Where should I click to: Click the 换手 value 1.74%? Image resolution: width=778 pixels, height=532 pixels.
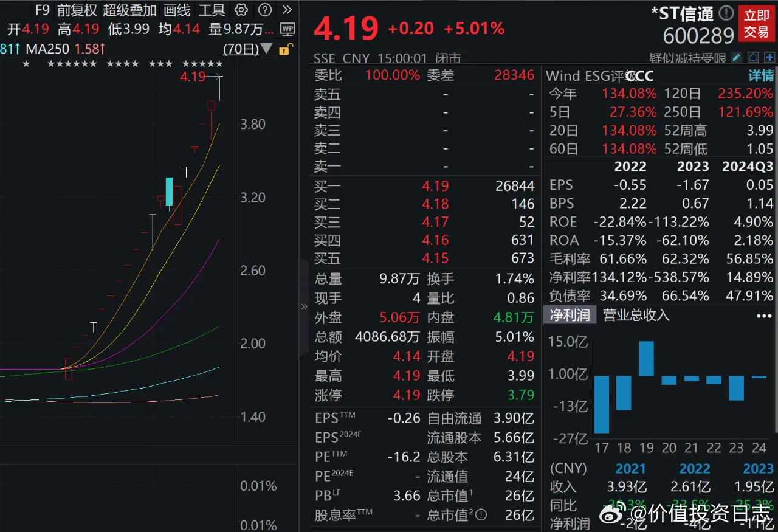[515, 279]
